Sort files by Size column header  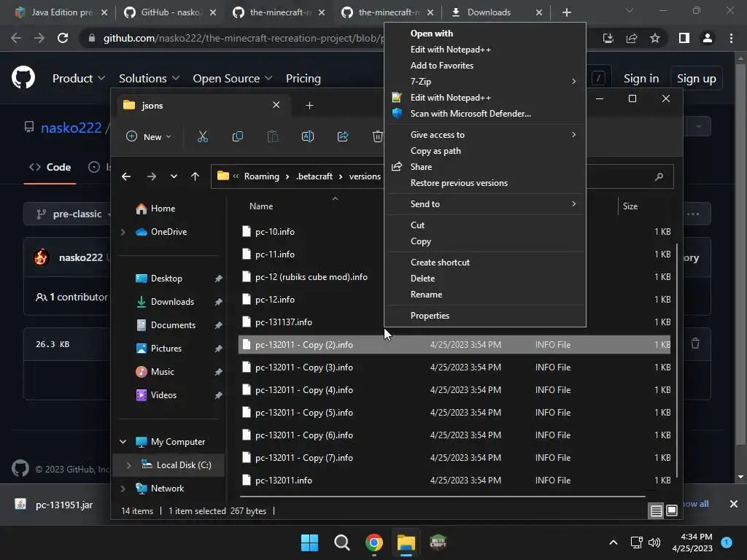[x=630, y=206]
